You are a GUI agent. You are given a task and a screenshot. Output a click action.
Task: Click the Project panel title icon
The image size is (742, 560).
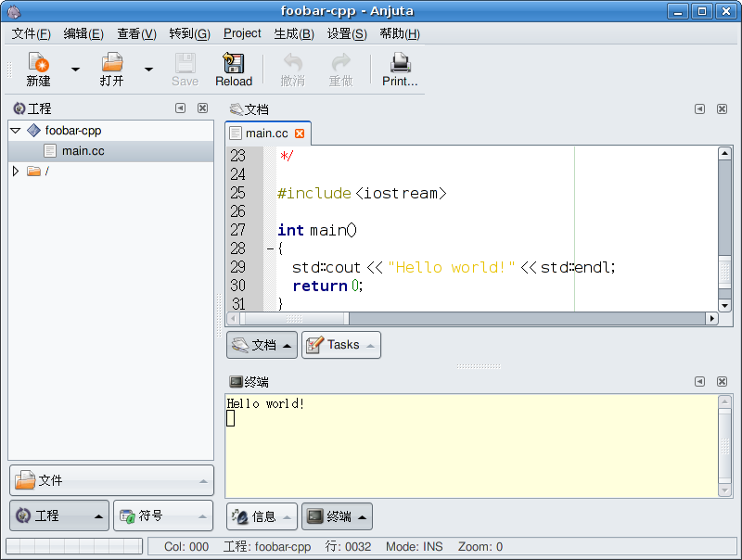point(19,108)
